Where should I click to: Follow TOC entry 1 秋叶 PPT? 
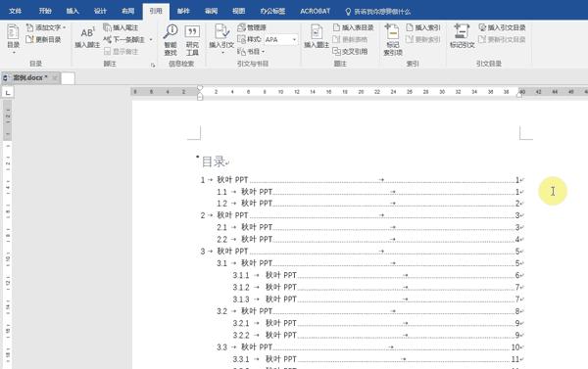pos(362,180)
